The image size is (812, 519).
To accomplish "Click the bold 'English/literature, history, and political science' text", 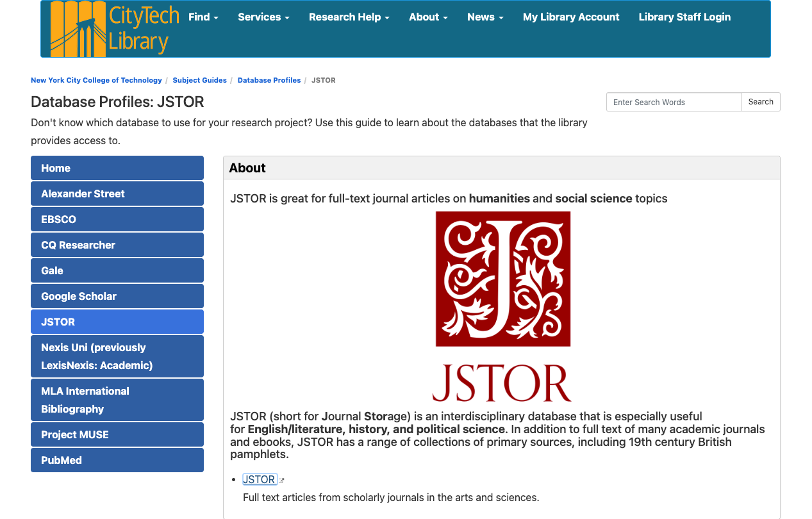I will [x=376, y=429].
